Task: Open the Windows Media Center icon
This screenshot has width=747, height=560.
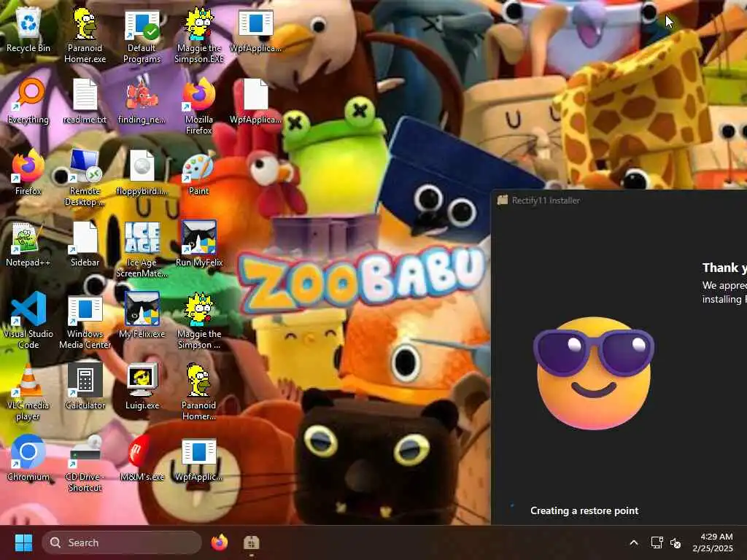Action: coord(85,321)
